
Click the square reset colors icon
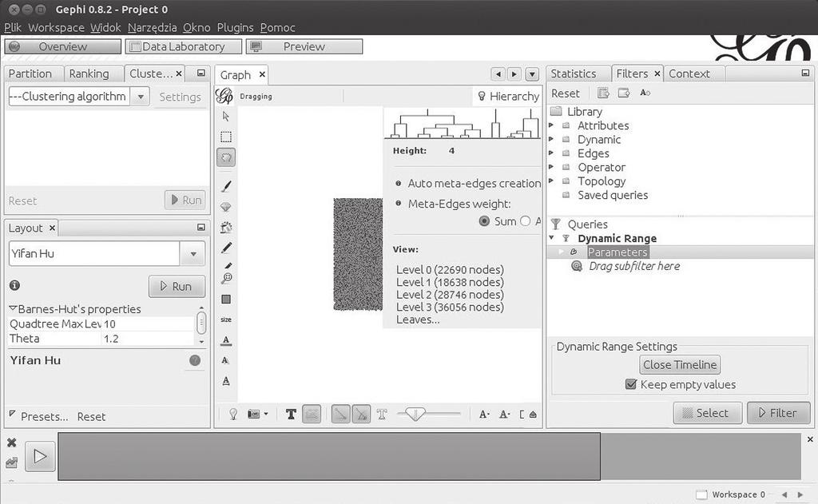[x=226, y=299]
